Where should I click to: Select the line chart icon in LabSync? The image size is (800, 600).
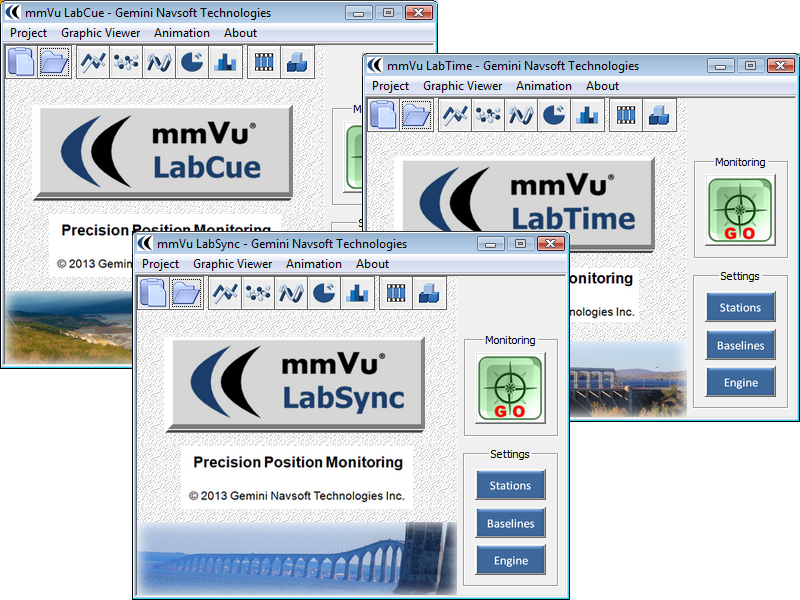(x=225, y=293)
